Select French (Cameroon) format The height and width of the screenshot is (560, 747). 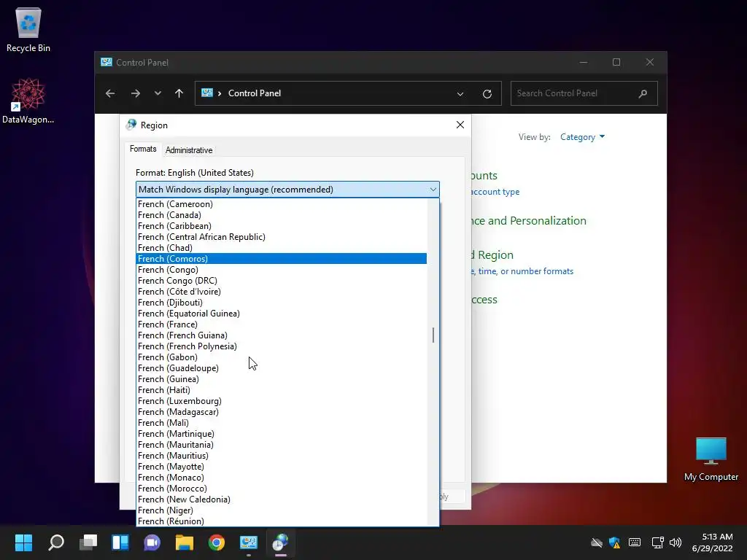point(281,204)
